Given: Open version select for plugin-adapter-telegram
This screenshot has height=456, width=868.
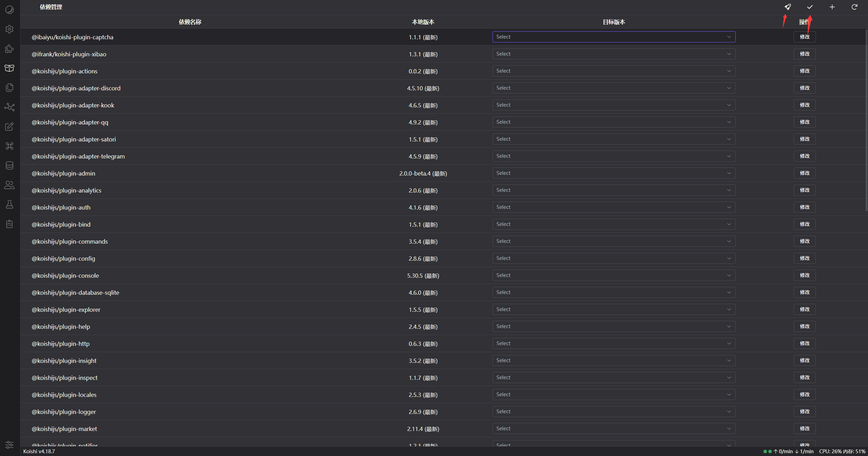Looking at the screenshot, I should (614, 156).
